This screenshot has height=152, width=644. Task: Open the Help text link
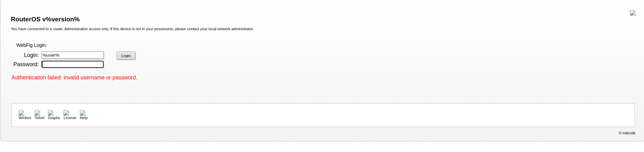pos(84,118)
